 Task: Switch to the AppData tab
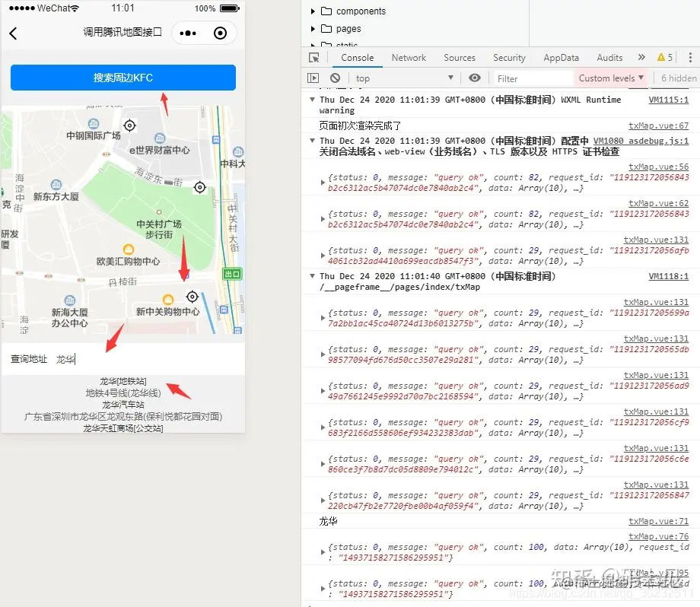pos(562,58)
